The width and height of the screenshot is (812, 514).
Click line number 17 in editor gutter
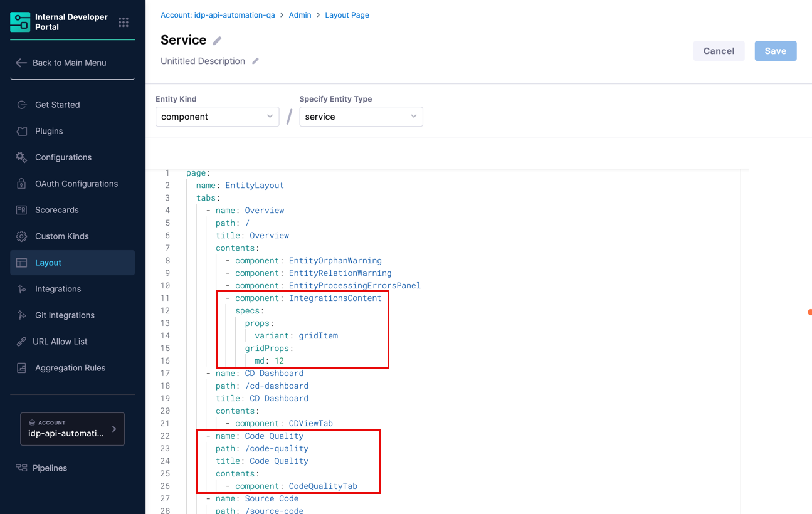(166, 374)
